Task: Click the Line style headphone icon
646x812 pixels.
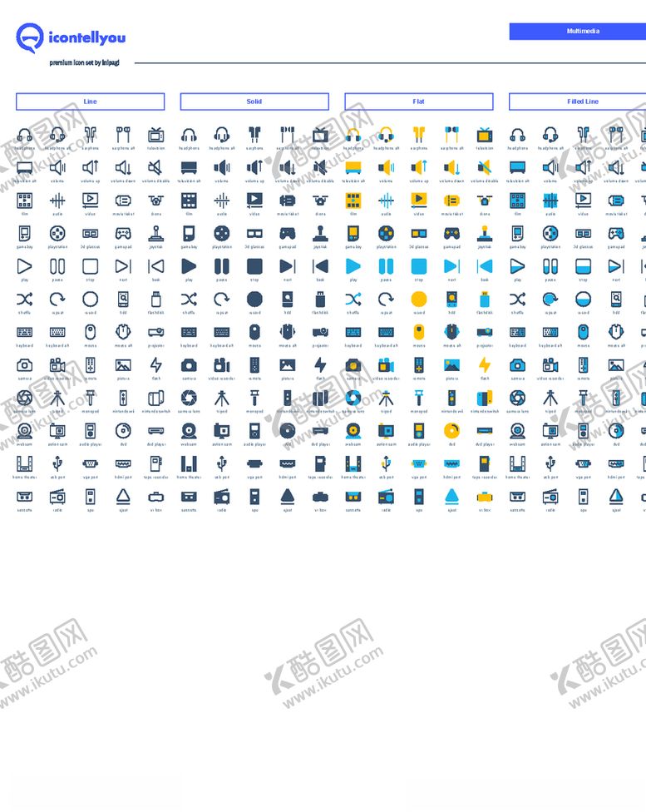Action: (x=25, y=135)
